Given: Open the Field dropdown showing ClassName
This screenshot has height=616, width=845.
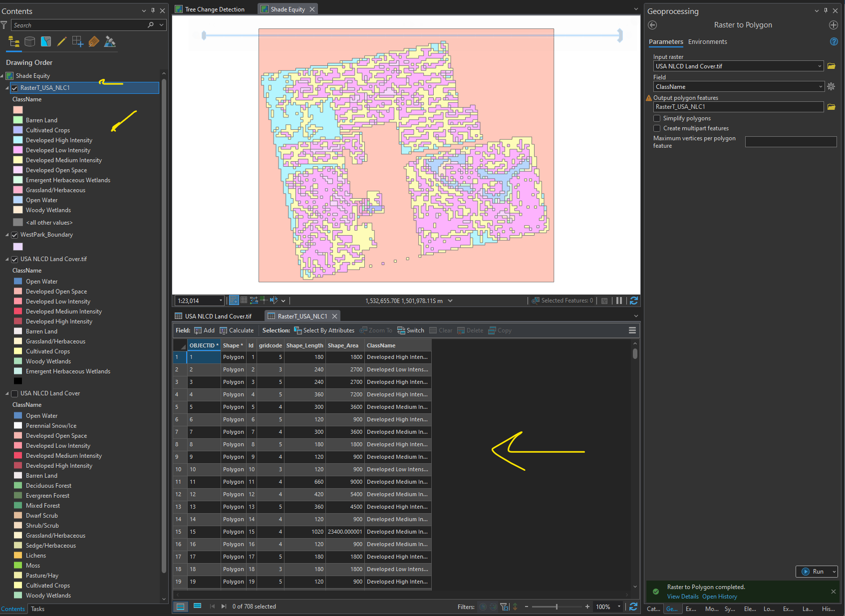Looking at the screenshot, I should pyautogui.click(x=821, y=86).
